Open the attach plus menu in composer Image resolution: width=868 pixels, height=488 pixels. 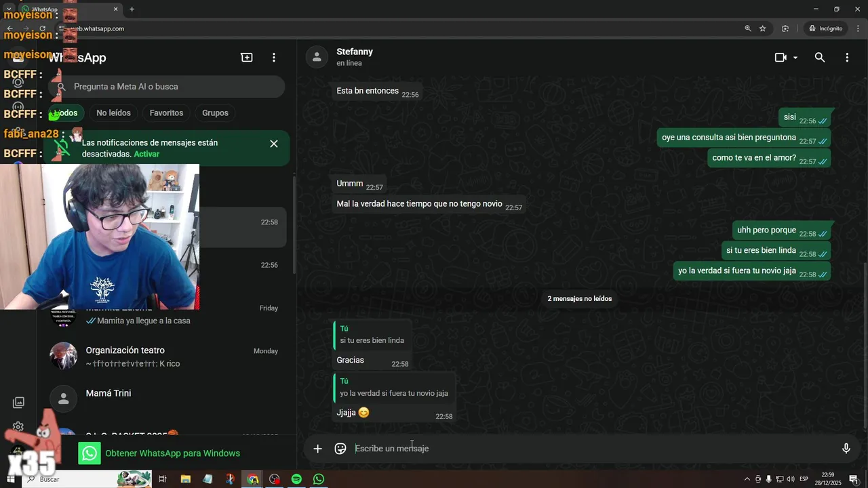[x=317, y=449]
